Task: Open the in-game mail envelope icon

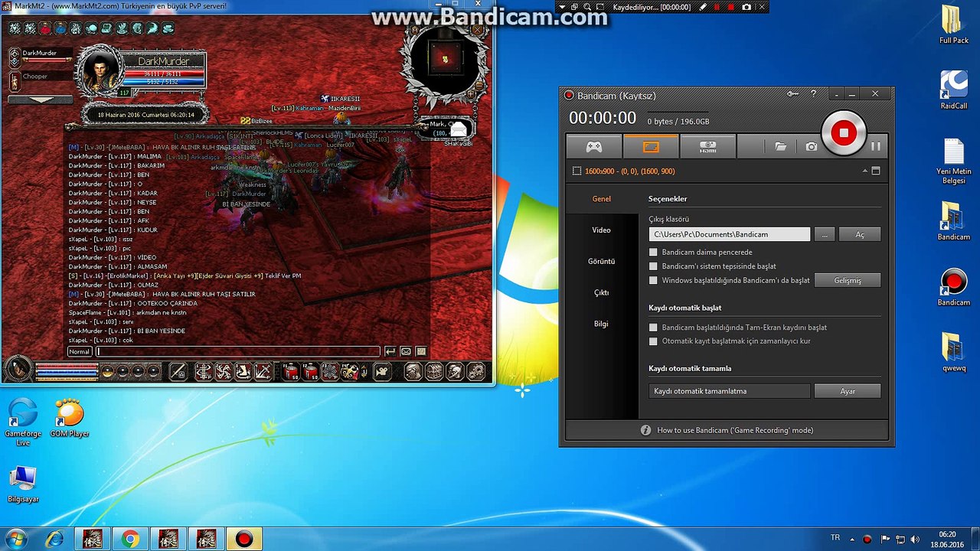Action: [x=406, y=351]
